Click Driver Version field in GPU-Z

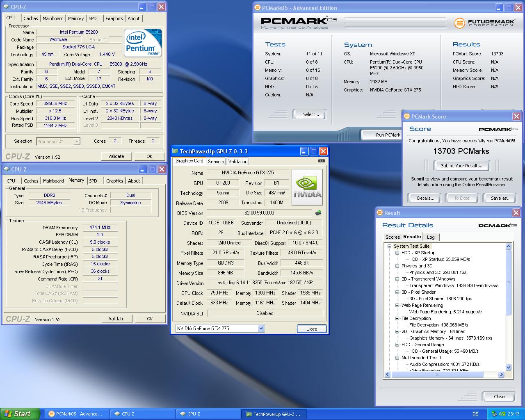click(x=265, y=283)
